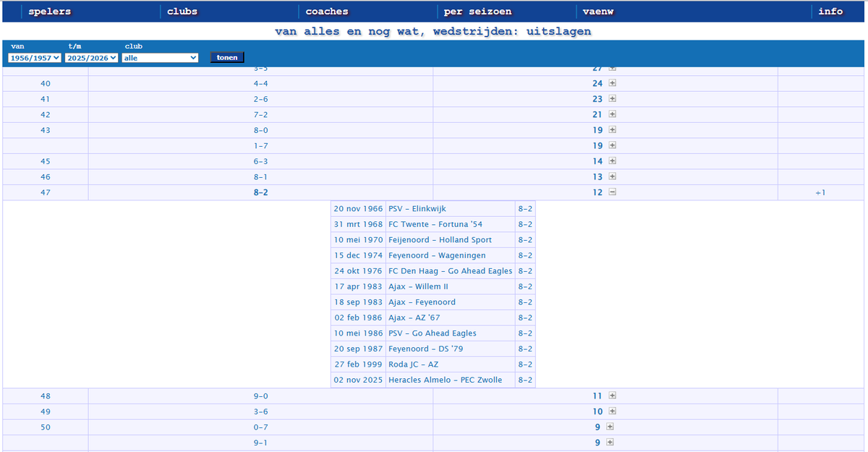This screenshot has width=868, height=452.
Task: Click the date 20 nov 1966
Action: pos(358,209)
